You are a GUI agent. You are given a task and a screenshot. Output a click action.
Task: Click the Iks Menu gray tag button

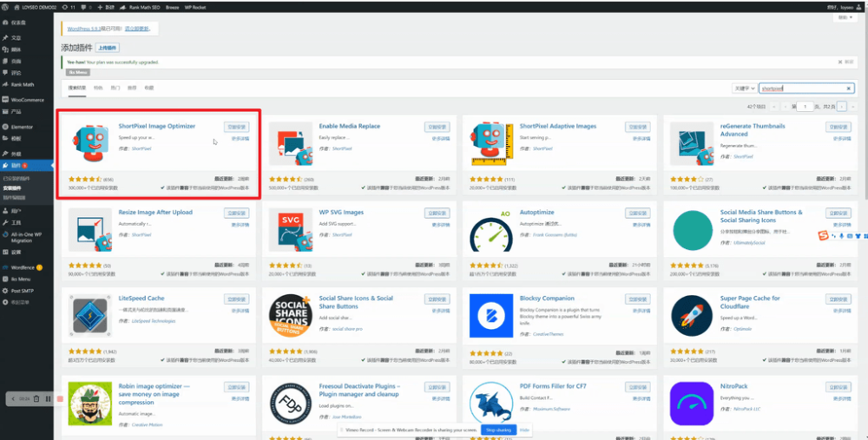tap(77, 73)
